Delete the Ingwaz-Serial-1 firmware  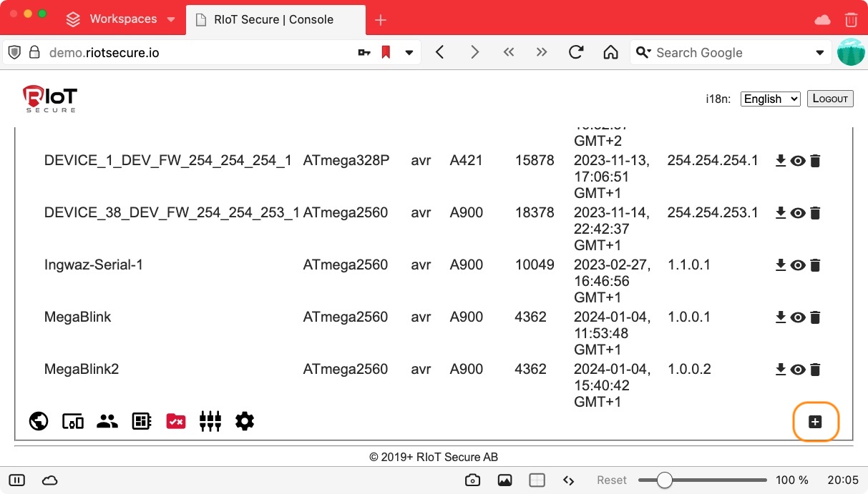(x=815, y=265)
